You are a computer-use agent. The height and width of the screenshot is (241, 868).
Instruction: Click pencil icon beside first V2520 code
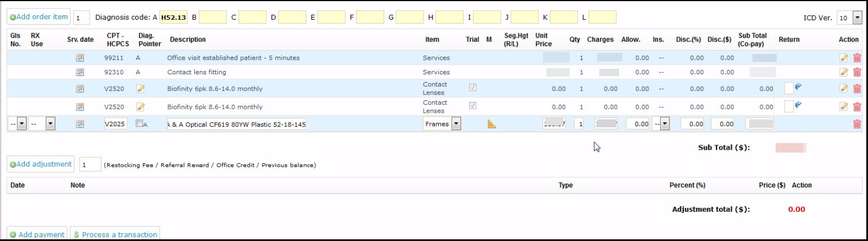click(140, 88)
